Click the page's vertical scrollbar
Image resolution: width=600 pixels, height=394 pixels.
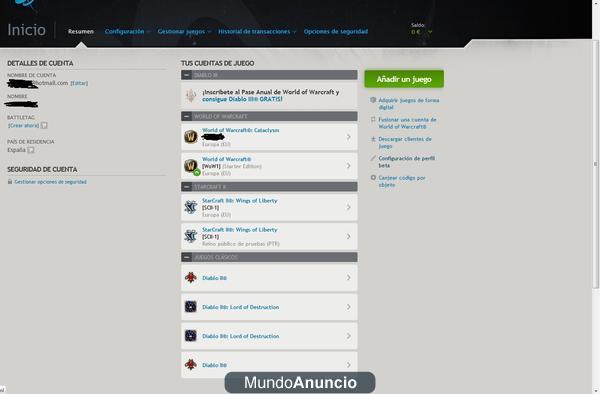tap(595, 164)
